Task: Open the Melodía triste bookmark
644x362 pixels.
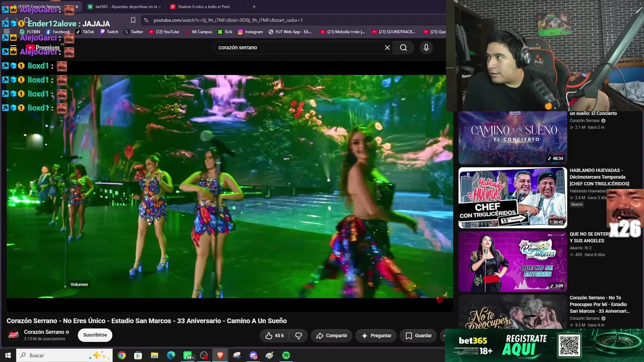Action: click(343, 32)
